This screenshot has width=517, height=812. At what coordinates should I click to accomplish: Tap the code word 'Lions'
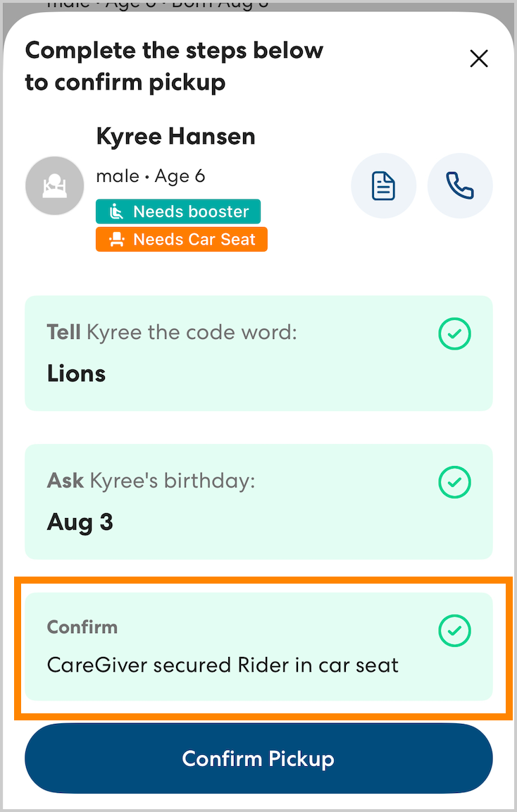click(x=76, y=373)
